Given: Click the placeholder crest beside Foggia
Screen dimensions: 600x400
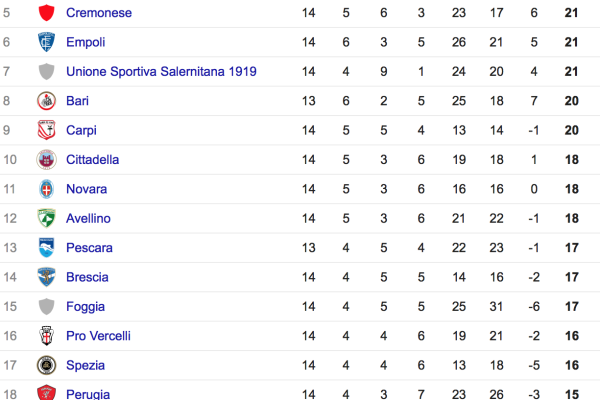Looking at the screenshot, I should [45, 307].
